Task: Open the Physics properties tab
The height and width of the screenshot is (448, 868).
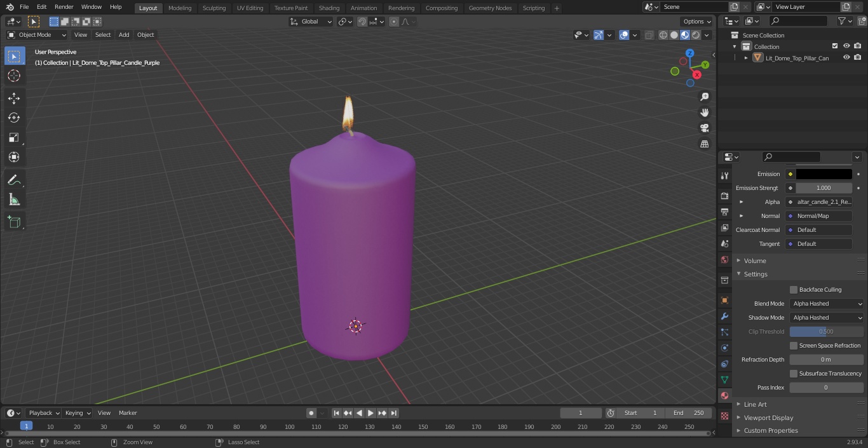Action: click(724, 348)
